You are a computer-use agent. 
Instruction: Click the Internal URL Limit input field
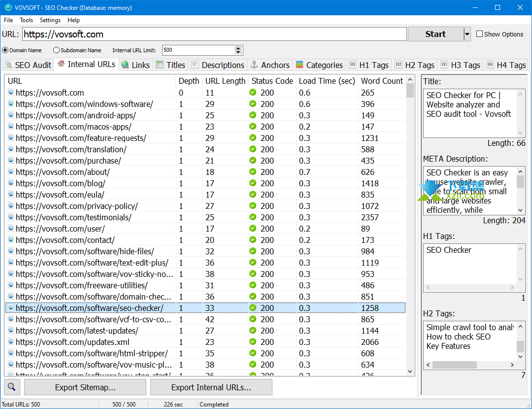(x=199, y=50)
